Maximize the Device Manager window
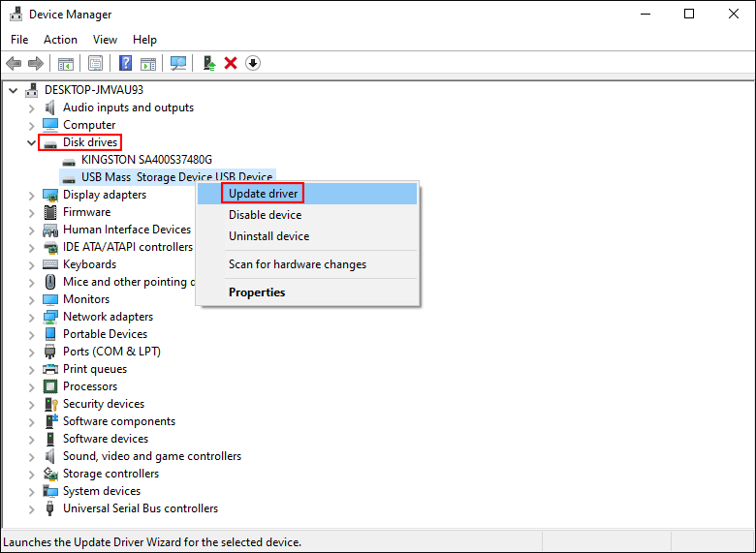756x553 pixels. [689, 14]
